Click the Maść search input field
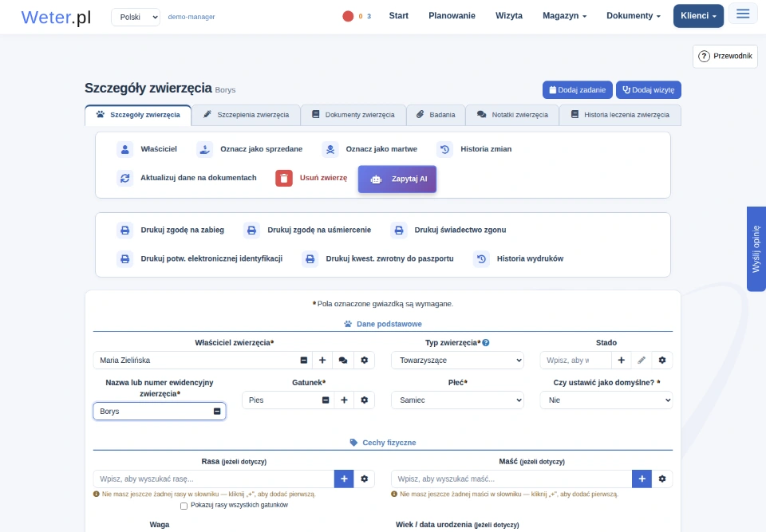The width and height of the screenshot is (766, 532). point(511,479)
